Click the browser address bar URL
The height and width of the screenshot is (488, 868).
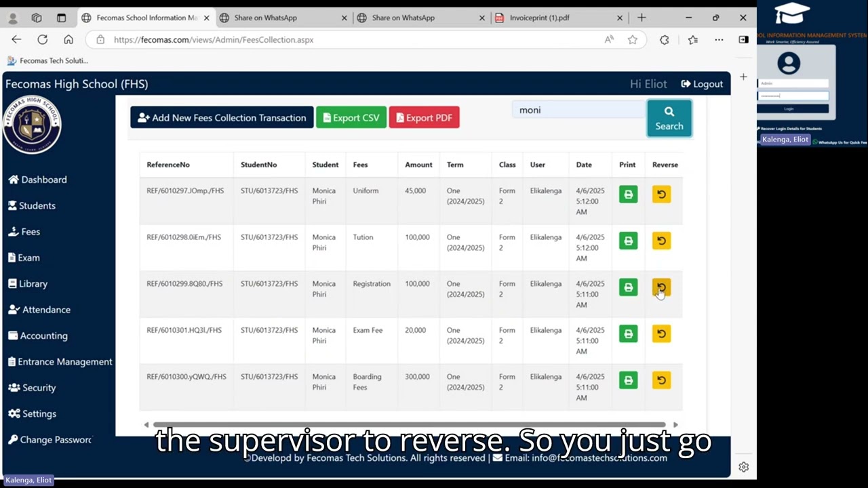(214, 40)
